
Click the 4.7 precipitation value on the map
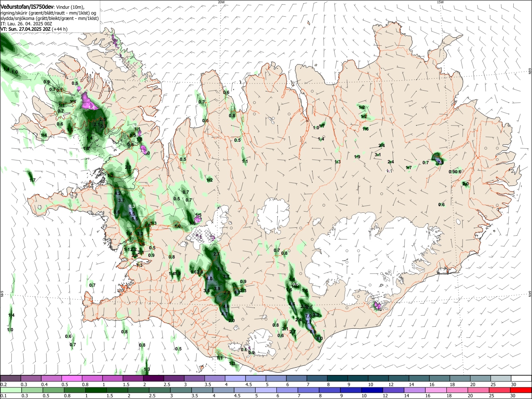click(224, 314)
